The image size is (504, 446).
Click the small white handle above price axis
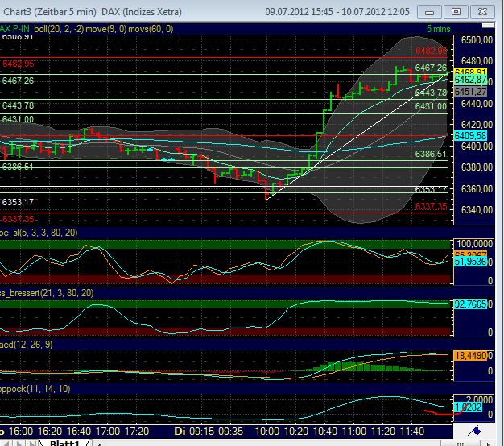click(x=488, y=26)
